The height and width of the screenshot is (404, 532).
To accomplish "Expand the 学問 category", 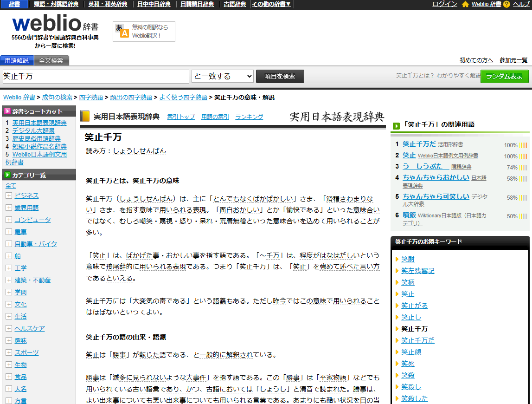I will coord(9,292).
